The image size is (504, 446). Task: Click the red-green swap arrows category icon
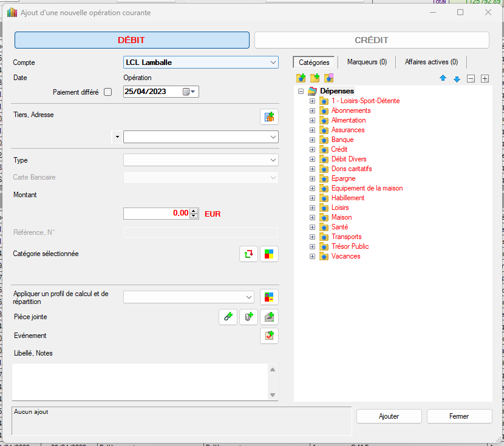[x=248, y=254]
